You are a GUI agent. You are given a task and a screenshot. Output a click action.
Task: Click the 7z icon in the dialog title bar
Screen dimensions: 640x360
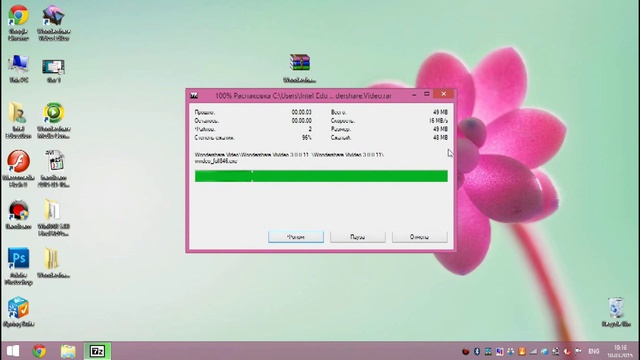click(x=194, y=96)
